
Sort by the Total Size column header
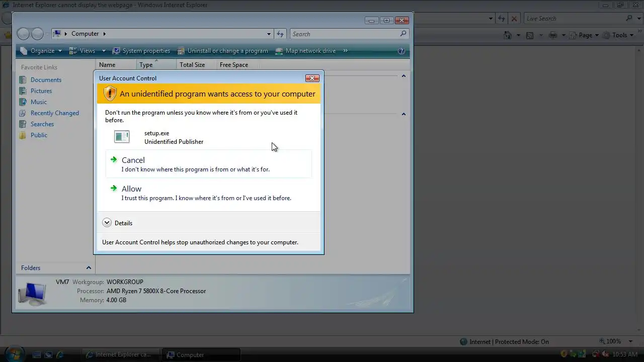click(x=197, y=65)
